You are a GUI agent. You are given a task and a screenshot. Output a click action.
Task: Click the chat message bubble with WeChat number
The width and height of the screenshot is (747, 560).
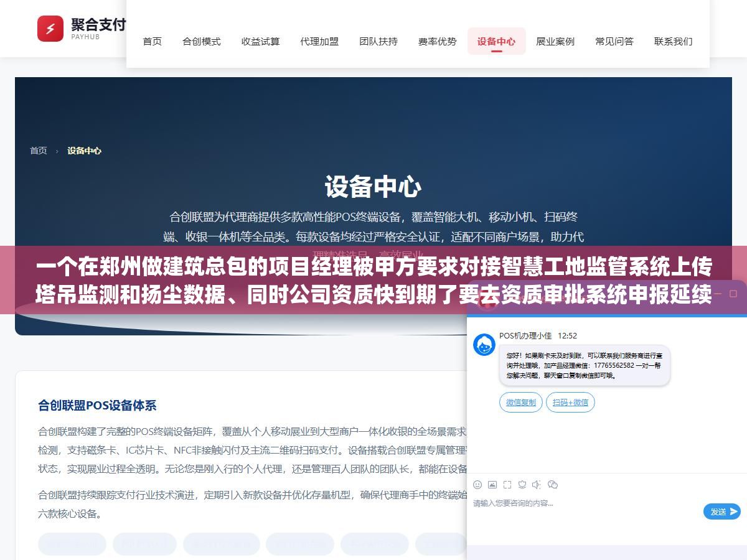pyautogui.click(x=585, y=366)
